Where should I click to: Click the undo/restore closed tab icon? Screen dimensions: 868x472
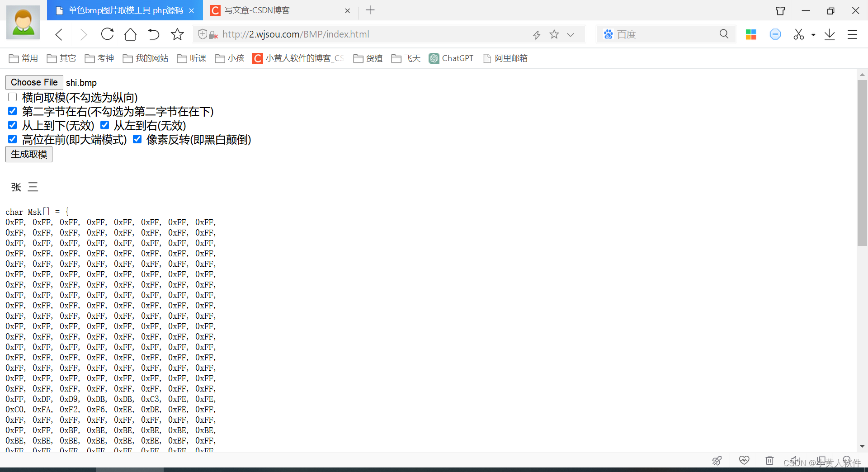click(x=154, y=34)
